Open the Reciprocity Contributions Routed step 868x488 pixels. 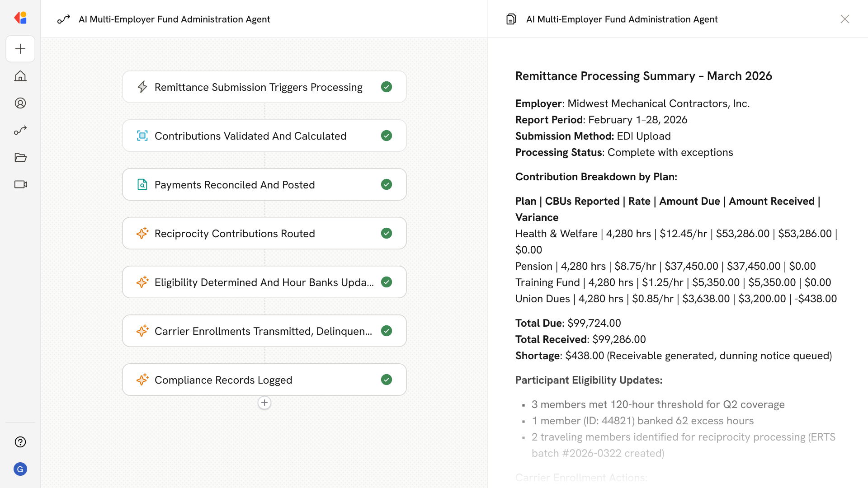click(234, 233)
